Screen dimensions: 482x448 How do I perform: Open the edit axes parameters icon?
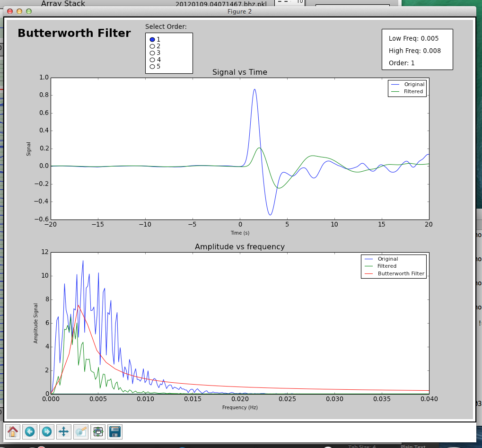point(81,432)
